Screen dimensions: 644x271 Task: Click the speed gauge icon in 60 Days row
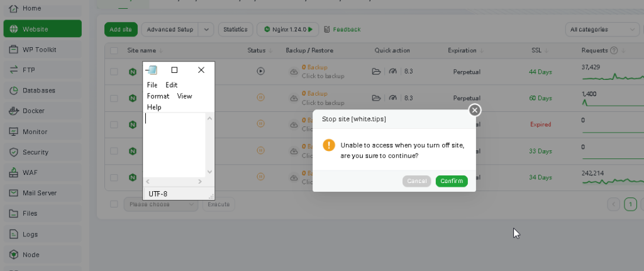pyautogui.click(x=393, y=97)
